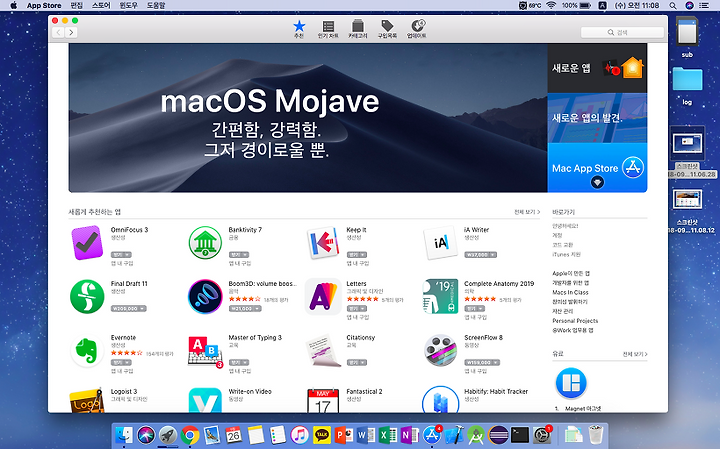
Task: Open the dark New Apps banner tile
Action: click(x=597, y=68)
